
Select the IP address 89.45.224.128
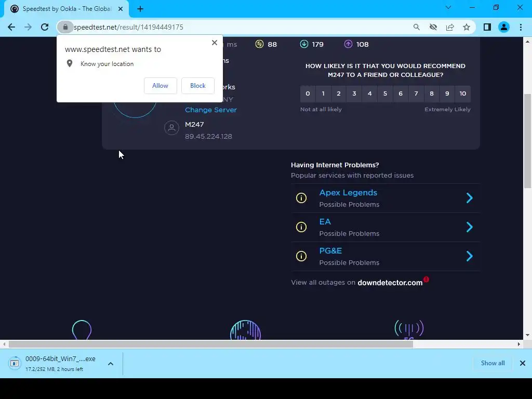(208, 137)
